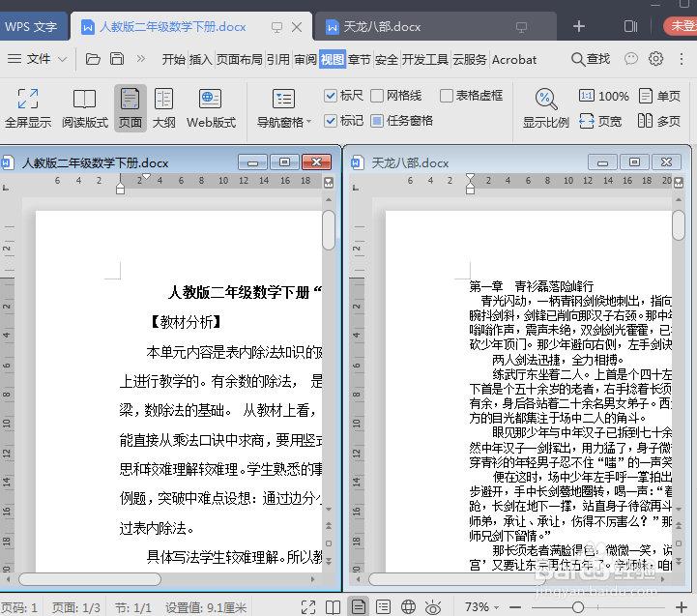The width and height of the screenshot is (697, 616).
Task: Open the 73% zoom level dropdown
Action: tap(496, 607)
